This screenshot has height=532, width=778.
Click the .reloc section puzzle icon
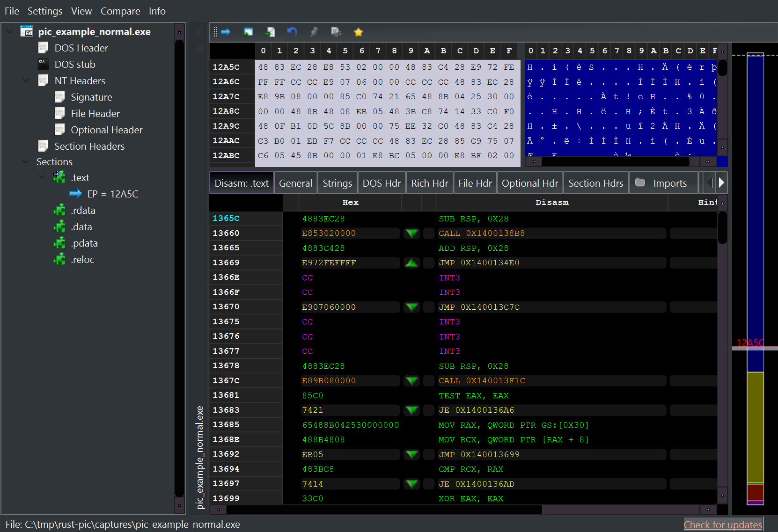click(59, 259)
